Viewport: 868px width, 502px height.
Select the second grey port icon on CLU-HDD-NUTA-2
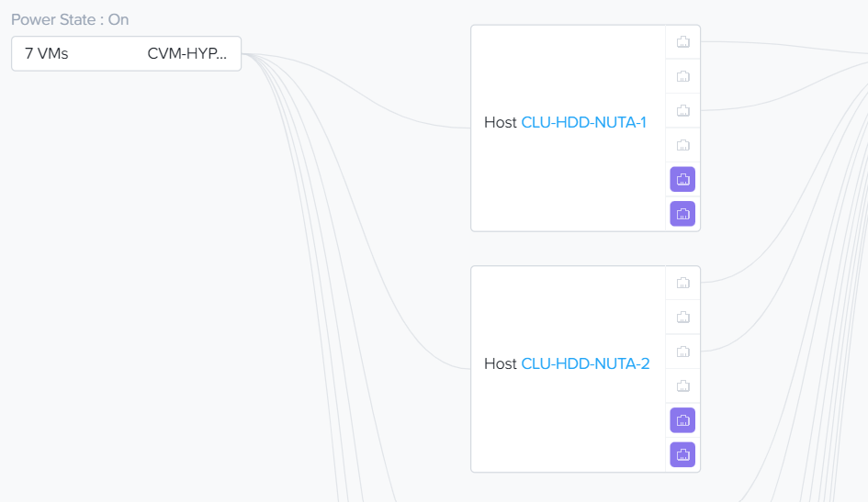pos(682,318)
